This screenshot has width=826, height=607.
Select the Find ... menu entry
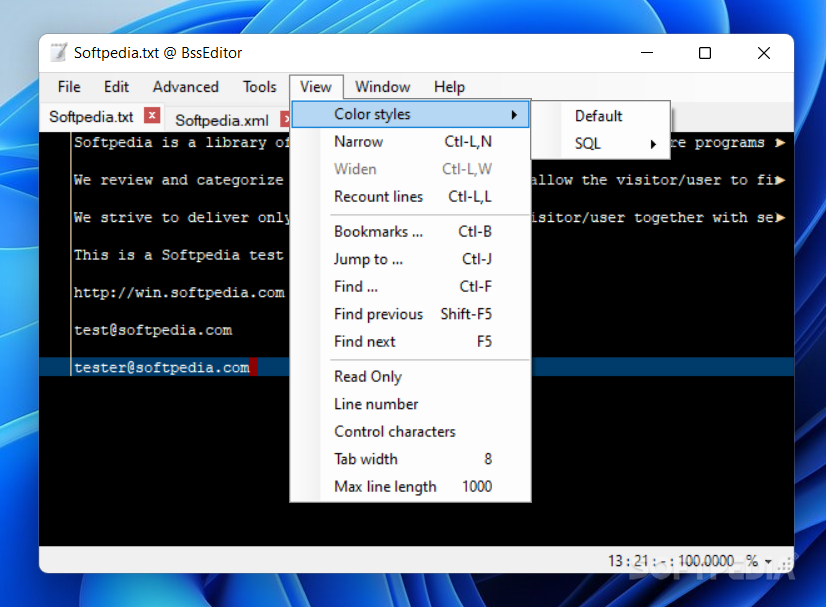click(x=410, y=287)
